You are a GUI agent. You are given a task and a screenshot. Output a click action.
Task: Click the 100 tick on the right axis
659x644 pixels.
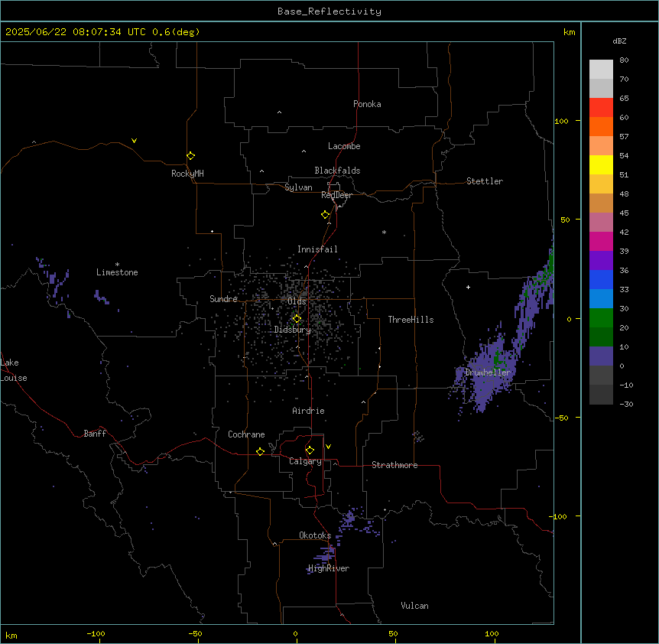[x=561, y=121]
